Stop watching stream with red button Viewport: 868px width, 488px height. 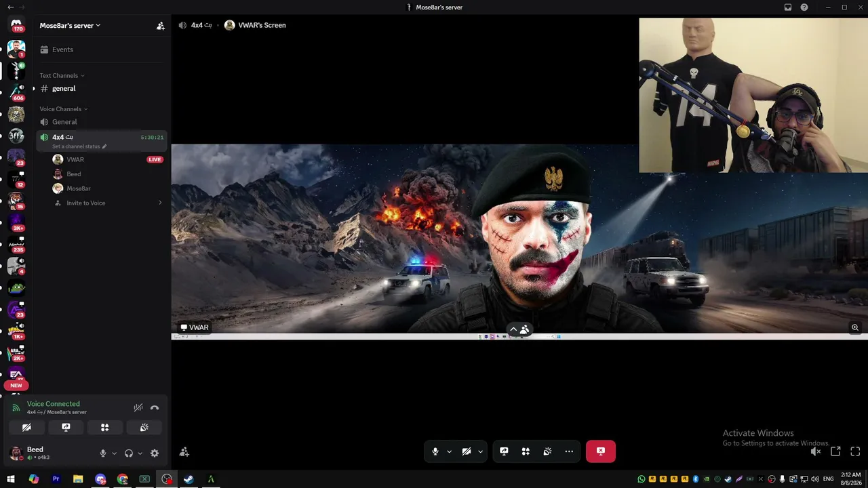click(x=601, y=451)
